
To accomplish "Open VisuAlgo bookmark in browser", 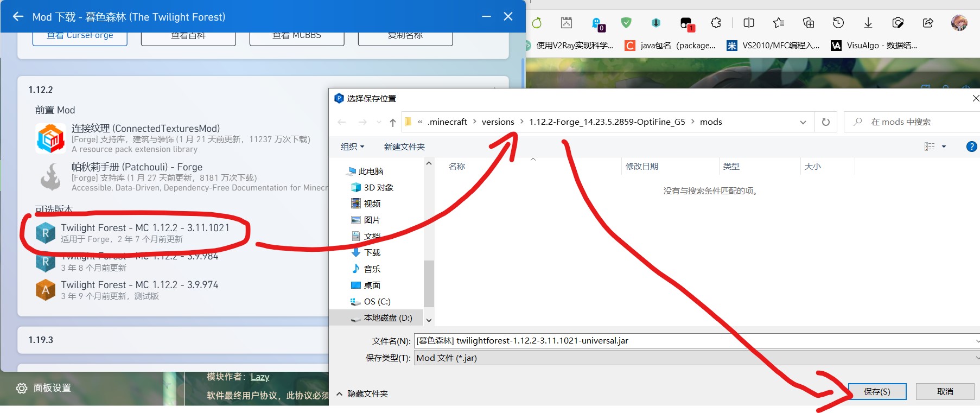I will pyautogui.click(x=874, y=46).
